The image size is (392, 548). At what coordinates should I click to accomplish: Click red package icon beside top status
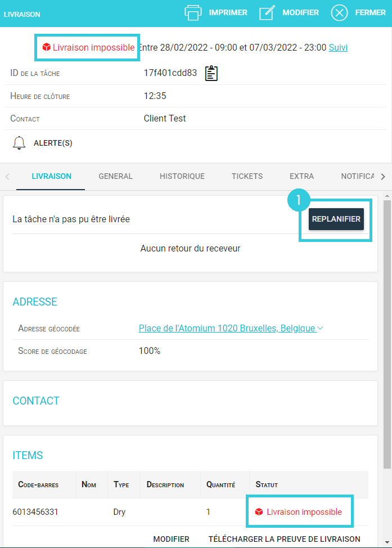click(x=47, y=47)
